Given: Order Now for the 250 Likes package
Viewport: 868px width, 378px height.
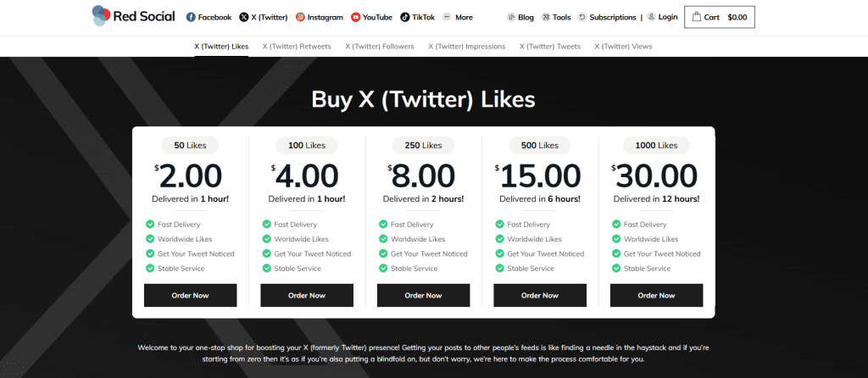Looking at the screenshot, I should pyautogui.click(x=424, y=296).
